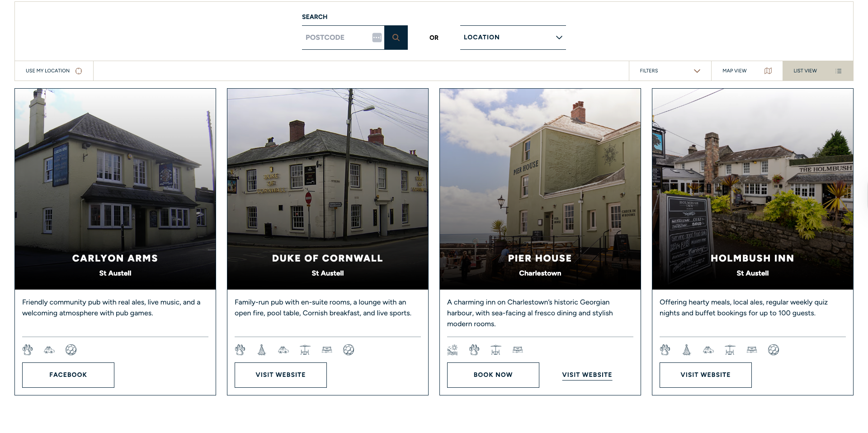The height and width of the screenshot is (433, 868).
Task: Click into the Postcode search field
Action: [337, 38]
